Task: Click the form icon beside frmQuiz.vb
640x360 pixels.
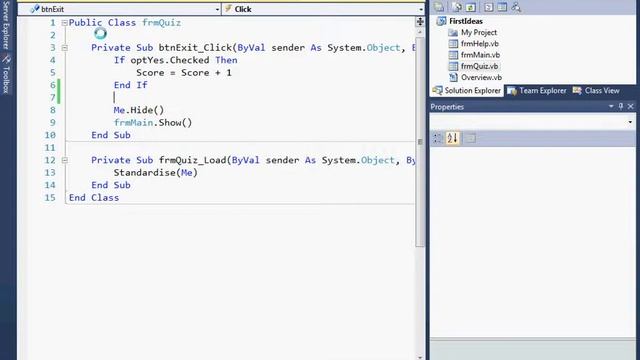Action: coord(453,66)
